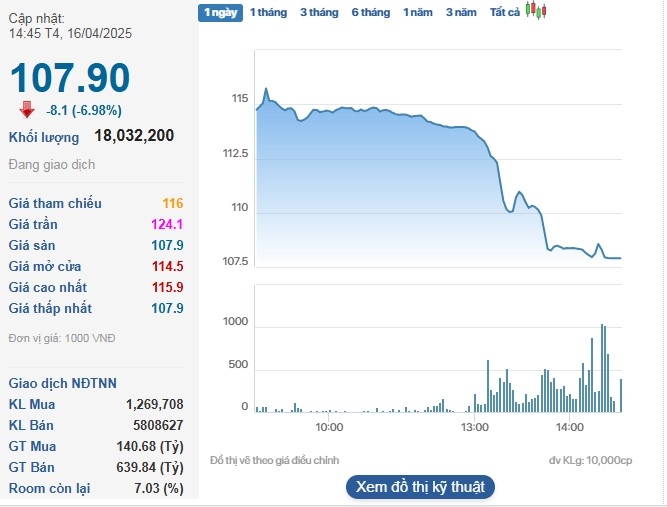Choose the "Tất cả" timeframe
Viewport: 667px width, 507px height.
[505, 12]
